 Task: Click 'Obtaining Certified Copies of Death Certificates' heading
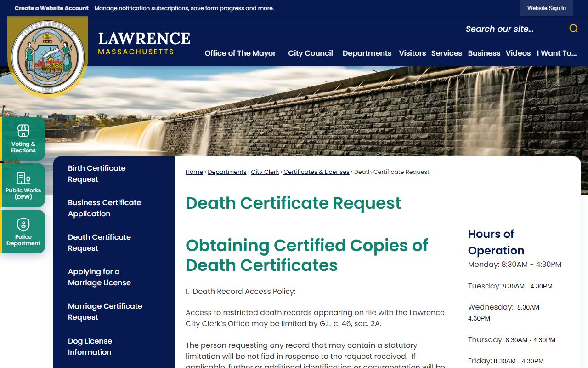pyautogui.click(x=307, y=255)
